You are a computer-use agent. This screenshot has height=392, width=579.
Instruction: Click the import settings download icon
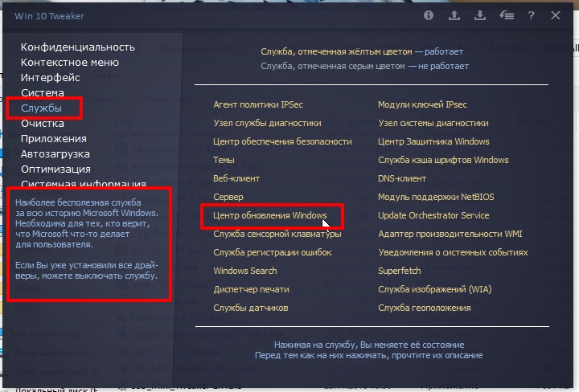(x=479, y=15)
